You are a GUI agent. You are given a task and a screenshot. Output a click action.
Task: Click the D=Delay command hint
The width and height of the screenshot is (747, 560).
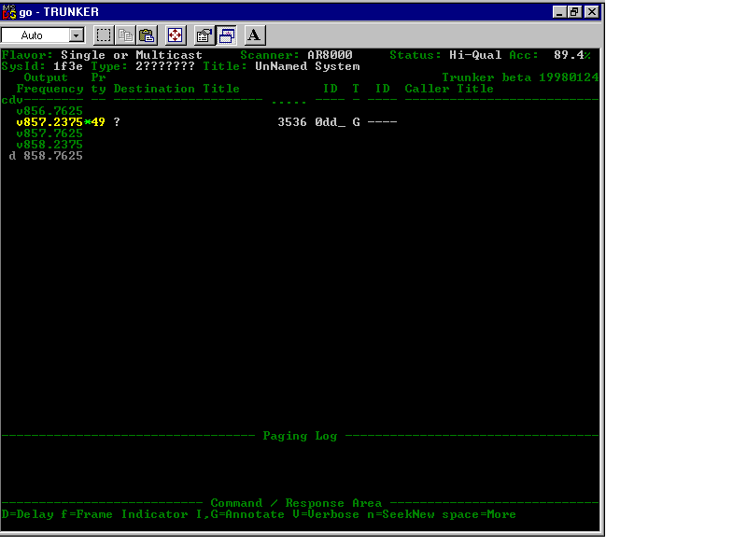click(x=27, y=514)
